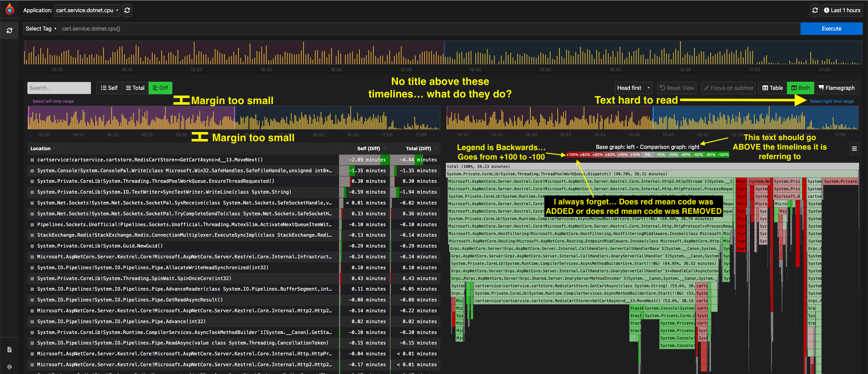The height and width of the screenshot is (374, 868).
Task: Click the color square beside Pipe.GetReadAsyncResult row
Action: [32, 300]
